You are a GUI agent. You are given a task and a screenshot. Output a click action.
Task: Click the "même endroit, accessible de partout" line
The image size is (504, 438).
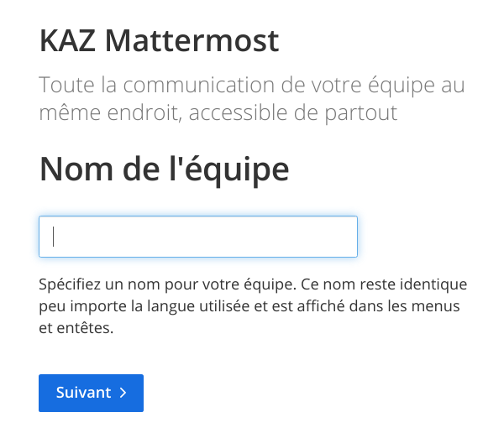tap(218, 112)
